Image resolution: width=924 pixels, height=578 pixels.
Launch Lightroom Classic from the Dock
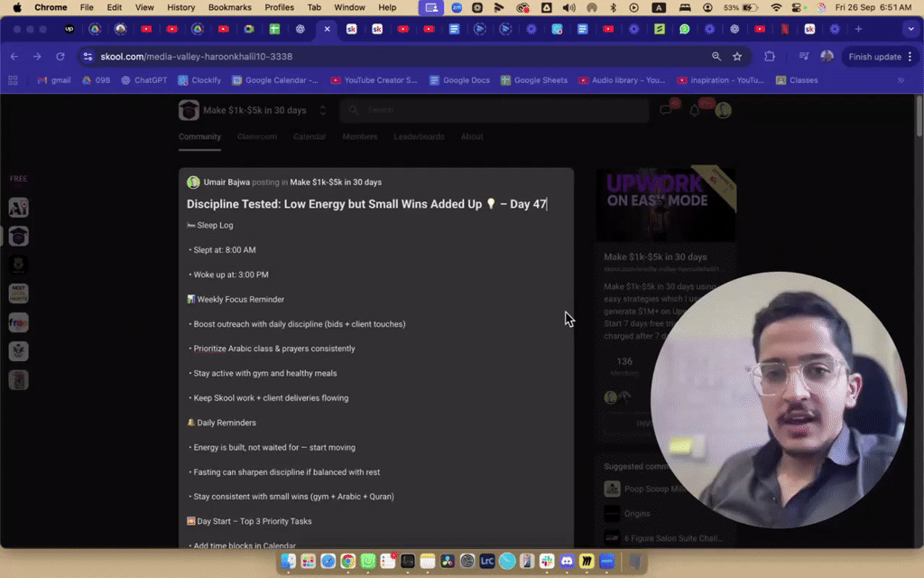(486, 561)
